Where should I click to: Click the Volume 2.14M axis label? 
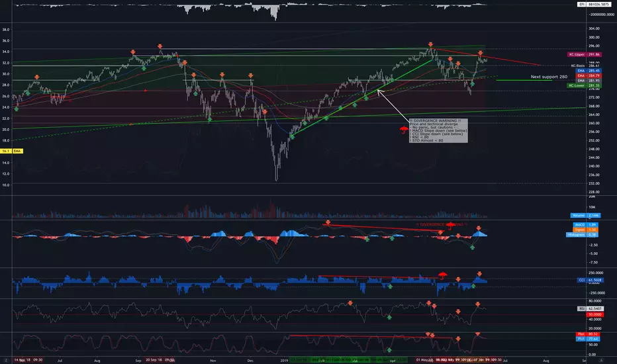click(x=585, y=215)
